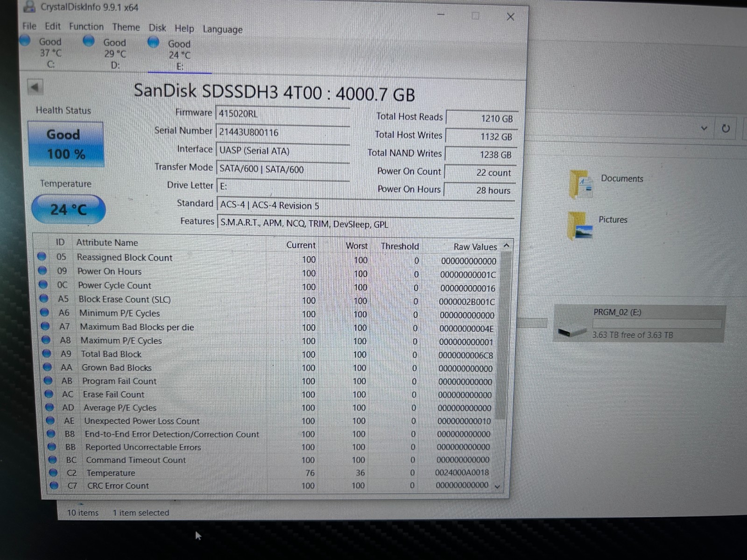Click status circle for Reported Uncorrectable Errors

52,447
